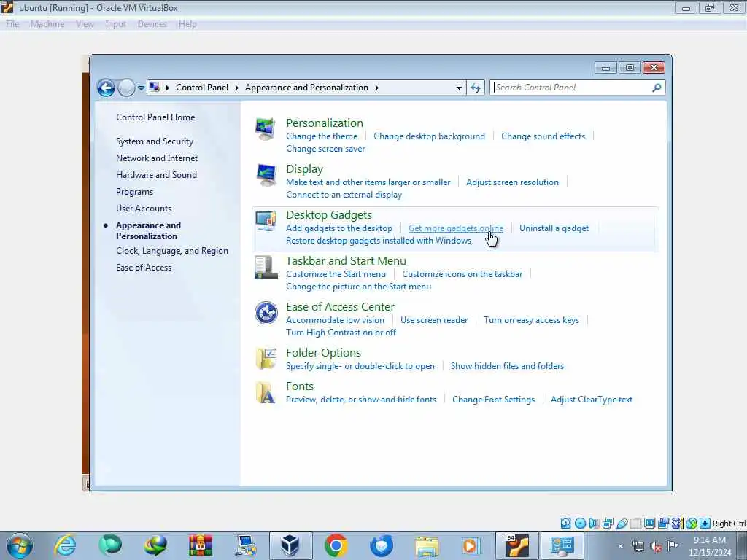Click Change Font Settings link
The image size is (747, 560).
coord(494,400)
